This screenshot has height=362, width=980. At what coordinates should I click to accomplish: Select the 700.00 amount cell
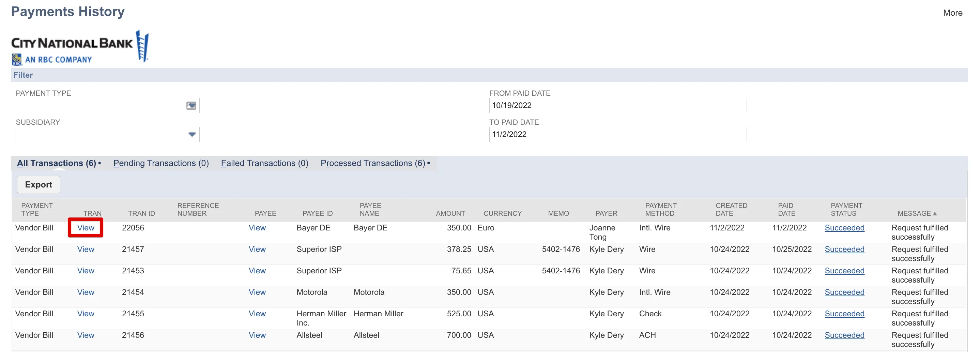click(x=459, y=335)
